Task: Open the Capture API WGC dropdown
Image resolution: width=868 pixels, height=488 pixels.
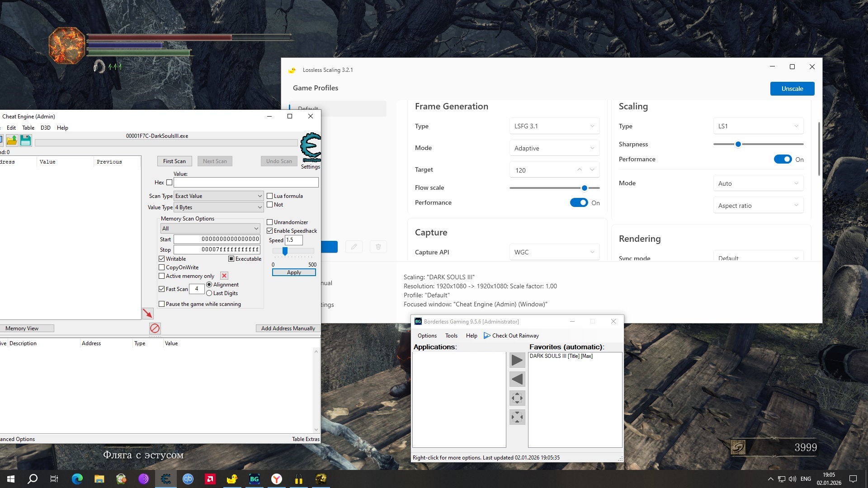Action: (554, 252)
